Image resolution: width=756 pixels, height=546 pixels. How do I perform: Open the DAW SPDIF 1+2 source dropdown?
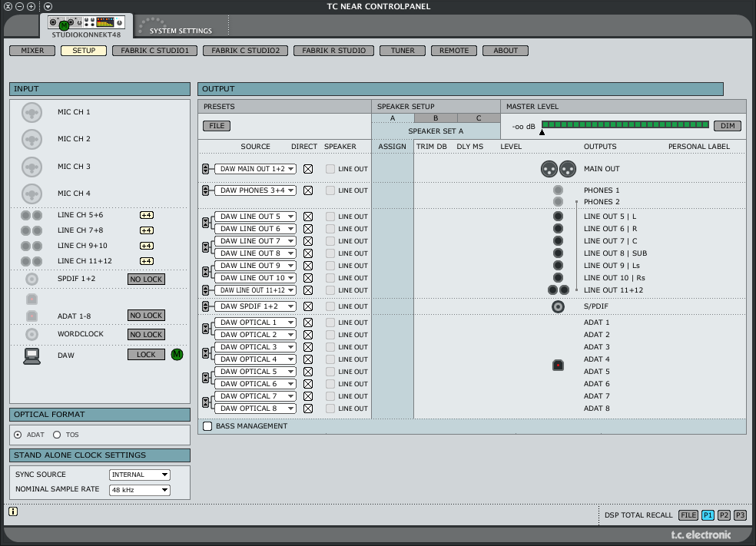pyautogui.click(x=255, y=306)
